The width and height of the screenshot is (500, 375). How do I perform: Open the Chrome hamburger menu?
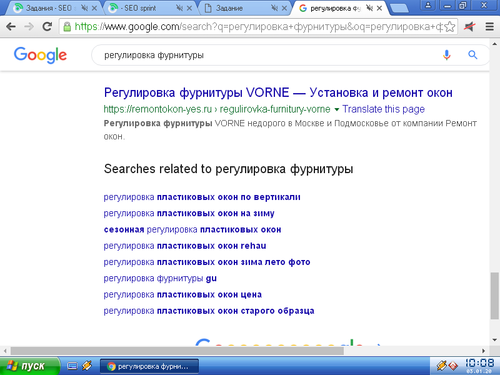489,27
